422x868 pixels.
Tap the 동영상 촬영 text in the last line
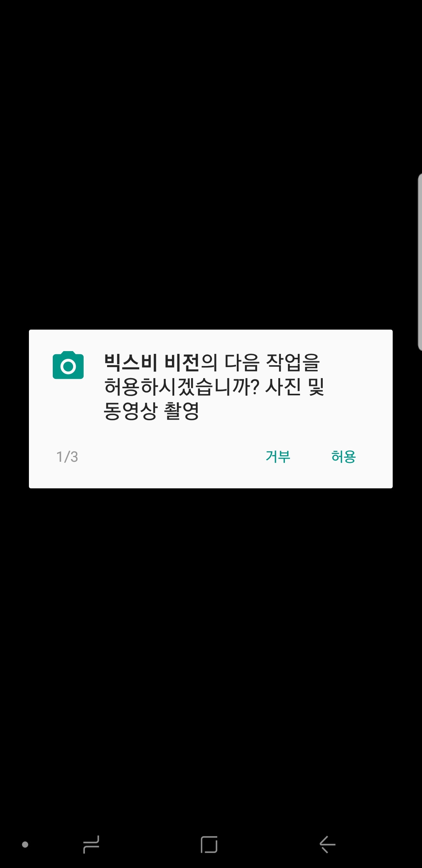[x=151, y=411]
